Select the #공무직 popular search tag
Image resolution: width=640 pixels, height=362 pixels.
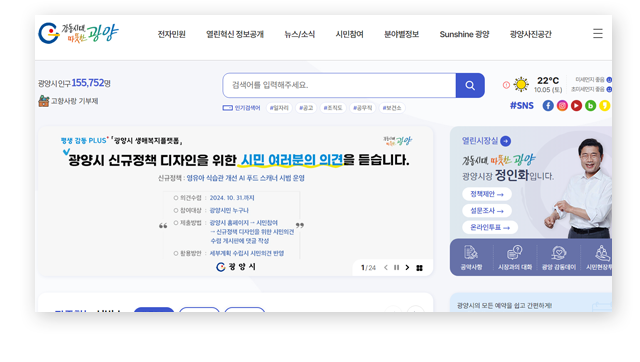point(363,108)
